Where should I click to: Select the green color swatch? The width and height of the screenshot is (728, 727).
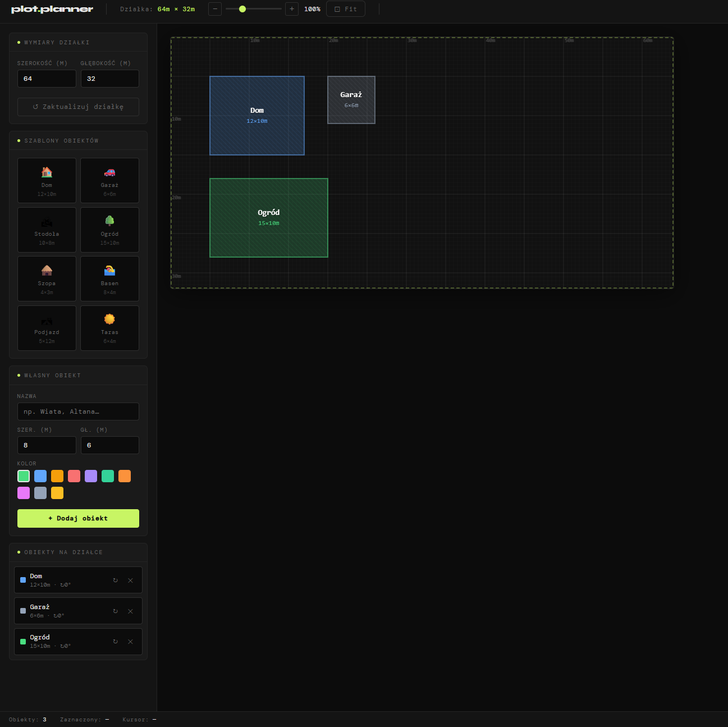(x=24, y=476)
